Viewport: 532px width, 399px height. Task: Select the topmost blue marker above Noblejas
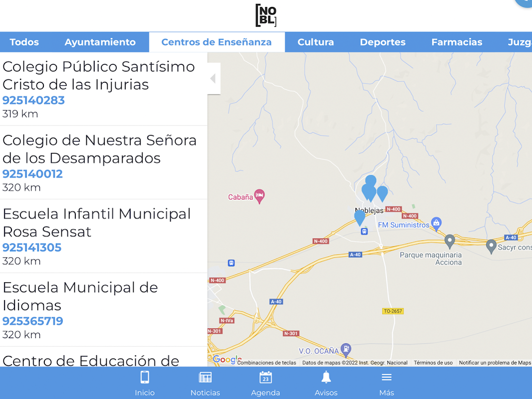pos(371,180)
